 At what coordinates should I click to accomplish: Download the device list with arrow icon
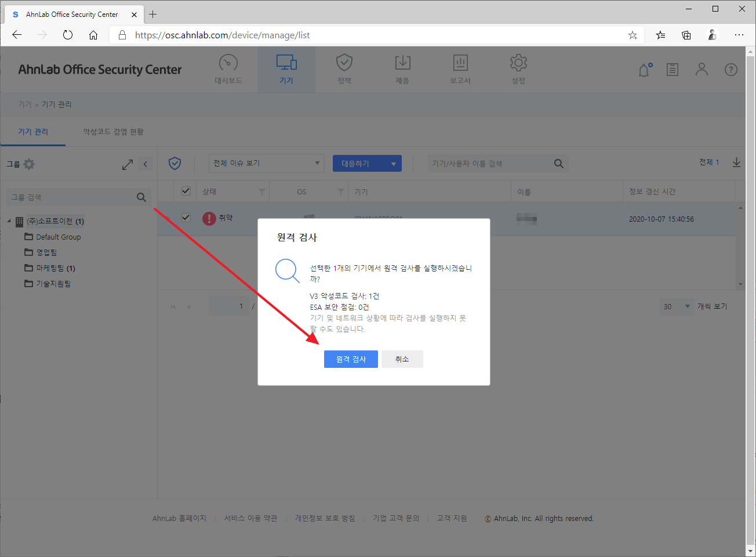tap(736, 162)
